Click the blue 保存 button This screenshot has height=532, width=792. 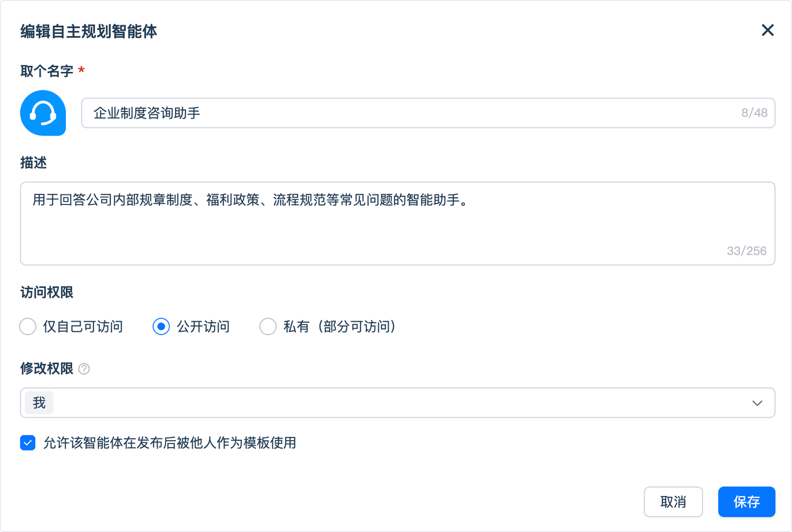tap(746, 502)
